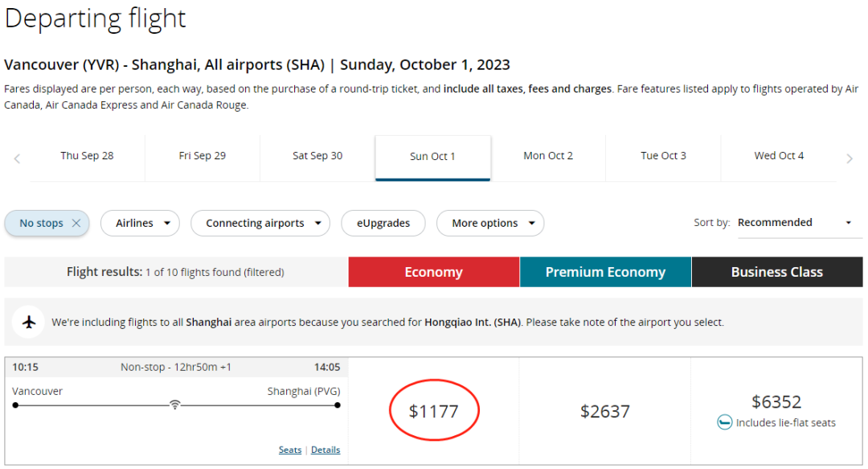Image resolution: width=868 pixels, height=469 pixels.
Task: Click the airplane icon in the notice banner
Action: (29, 322)
